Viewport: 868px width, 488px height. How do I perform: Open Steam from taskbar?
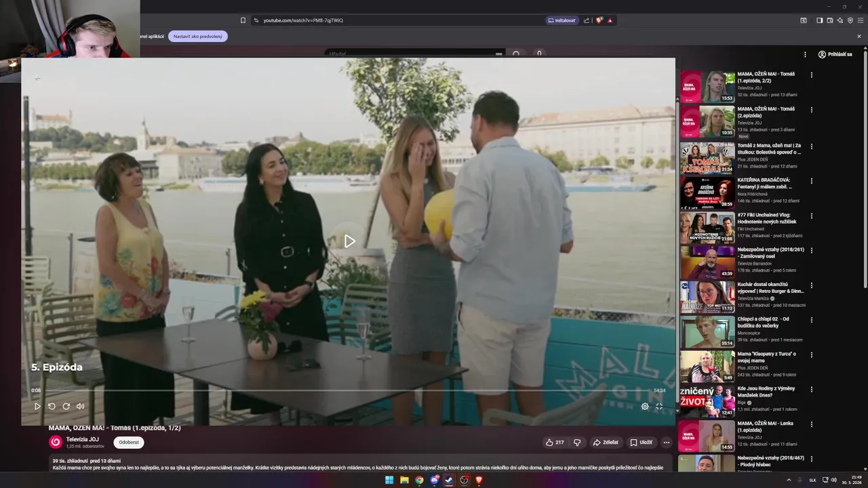pyautogui.click(x=449, y=480)
